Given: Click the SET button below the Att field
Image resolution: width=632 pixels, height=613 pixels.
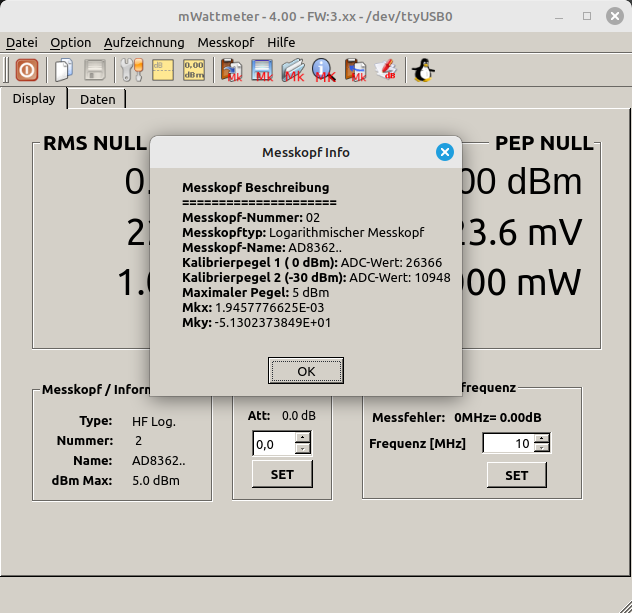Looking at the screenshot, I should coord(282,474).
